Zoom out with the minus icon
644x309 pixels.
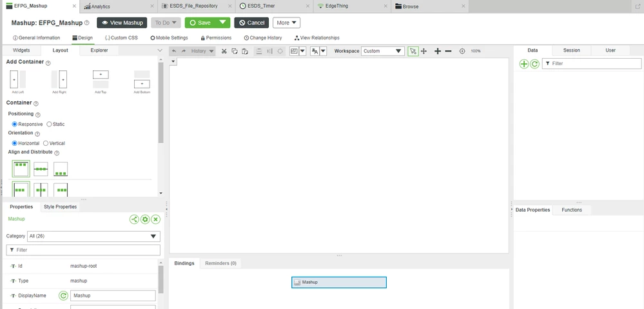click(449, 52)
